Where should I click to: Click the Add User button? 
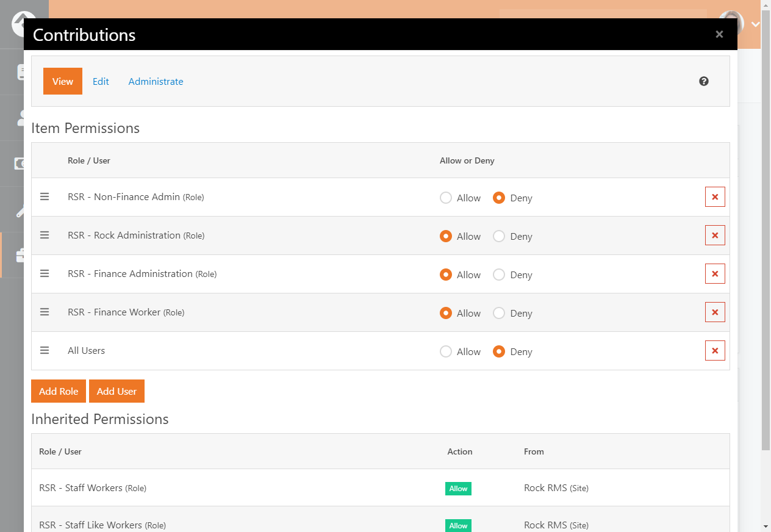(117, 391)
